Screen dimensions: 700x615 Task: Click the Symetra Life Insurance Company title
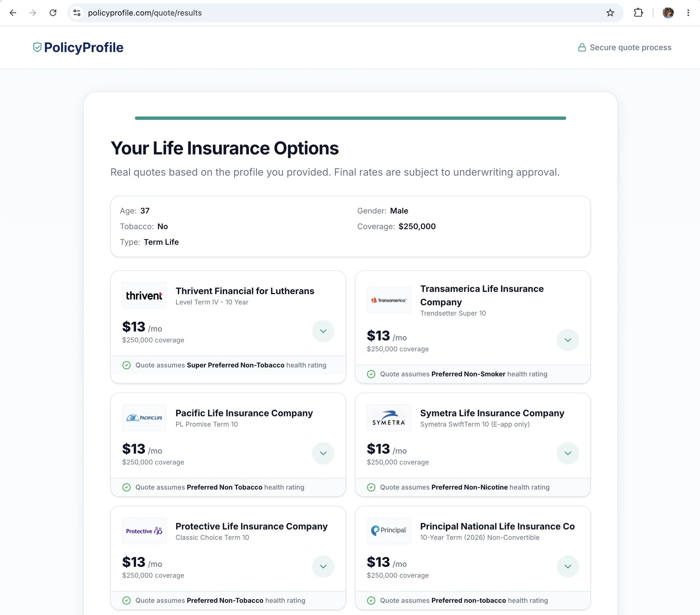492,413
